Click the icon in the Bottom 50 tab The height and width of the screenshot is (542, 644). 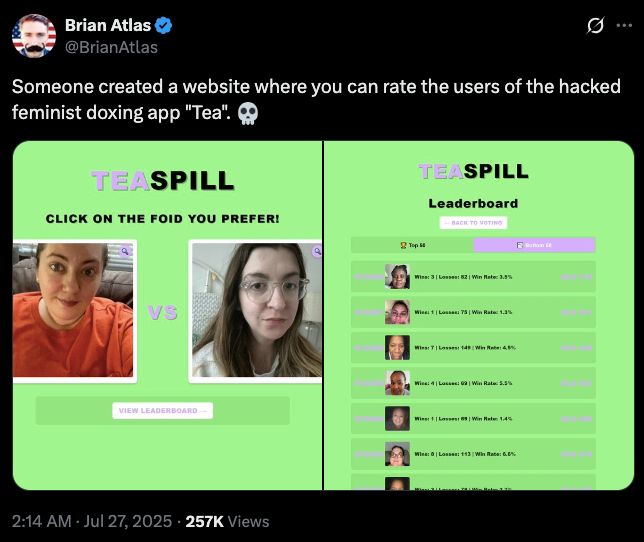click(520, 245)
